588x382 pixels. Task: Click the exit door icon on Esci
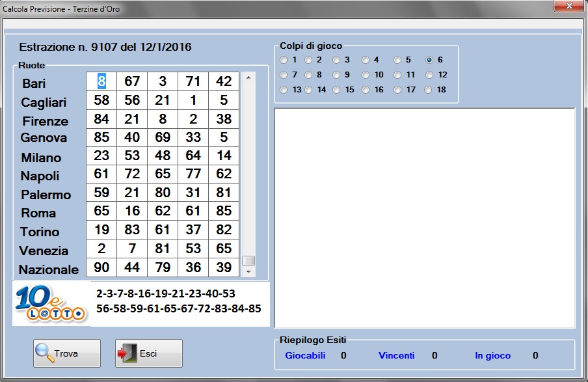click(x=127, y=353)
